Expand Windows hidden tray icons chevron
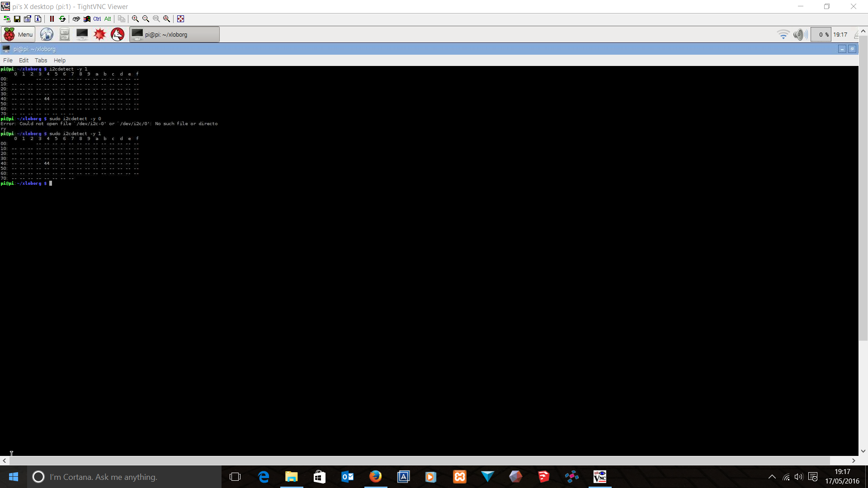The width and height of the screenshot is (868, 488). click(772, 477)
